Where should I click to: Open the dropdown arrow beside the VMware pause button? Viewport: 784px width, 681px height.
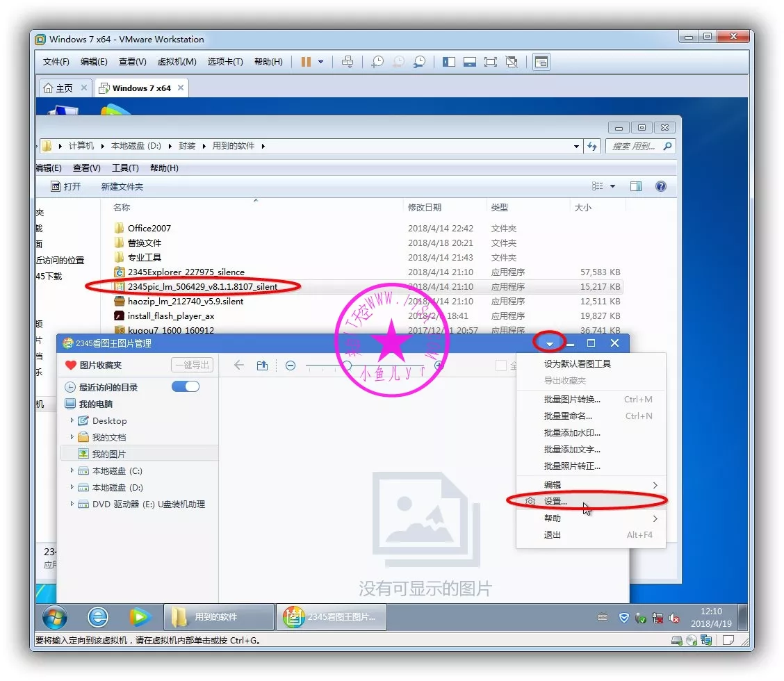coord(320,62)
